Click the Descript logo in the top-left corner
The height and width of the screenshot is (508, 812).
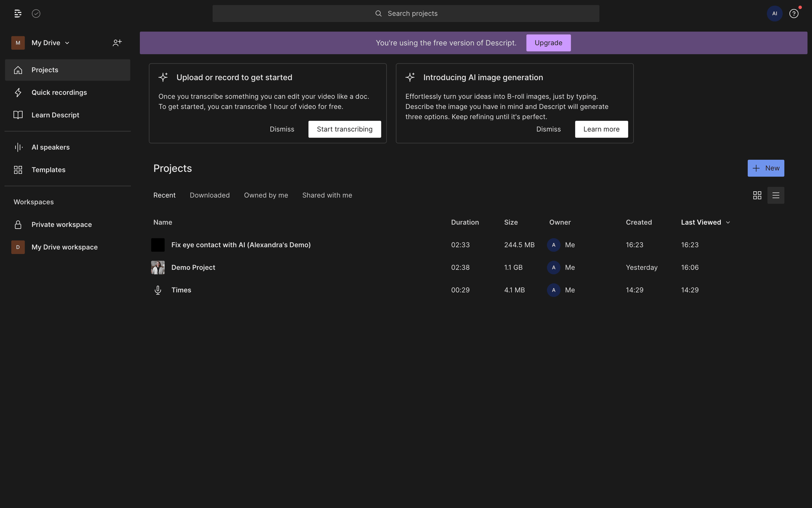click(18, 14)
